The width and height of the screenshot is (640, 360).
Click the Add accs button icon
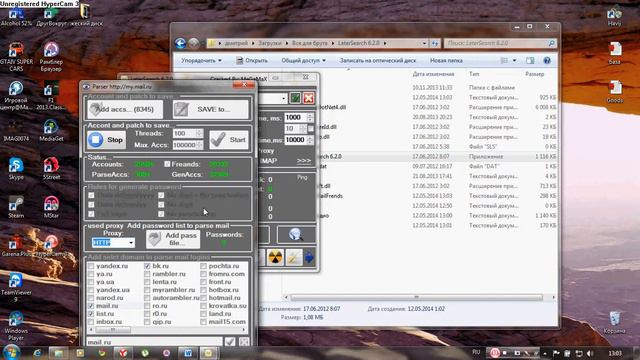coord(95,109)
